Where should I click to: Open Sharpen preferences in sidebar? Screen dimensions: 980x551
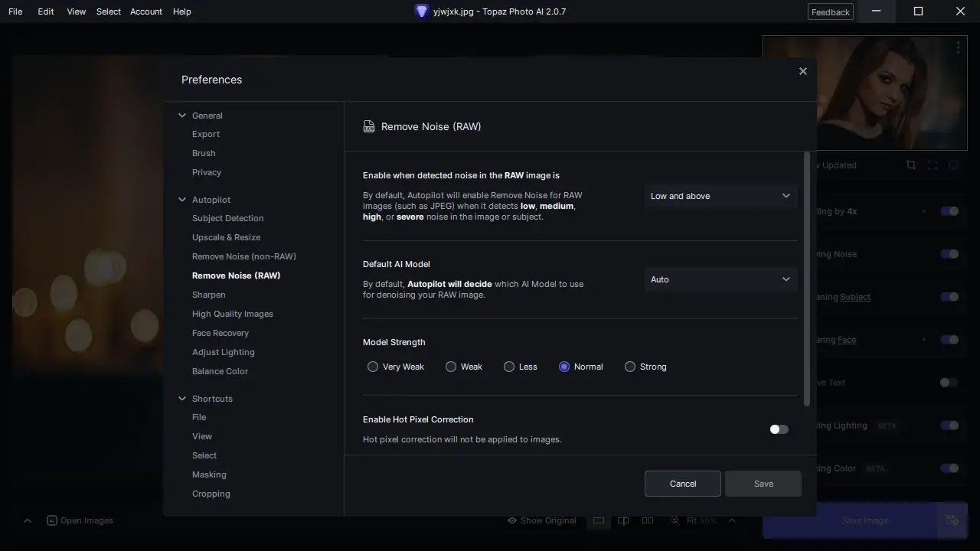click(x=208, y=295)
